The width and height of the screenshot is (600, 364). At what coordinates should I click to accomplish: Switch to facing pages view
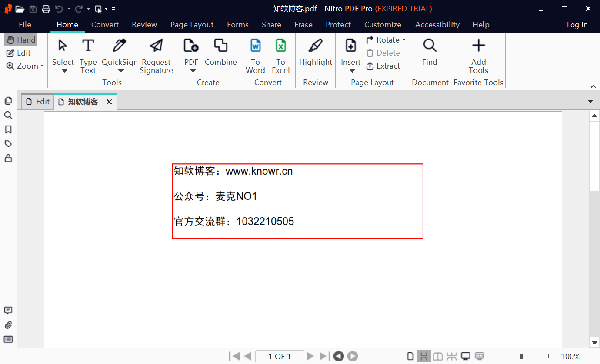pyautogui.click(x=438, y=356)
